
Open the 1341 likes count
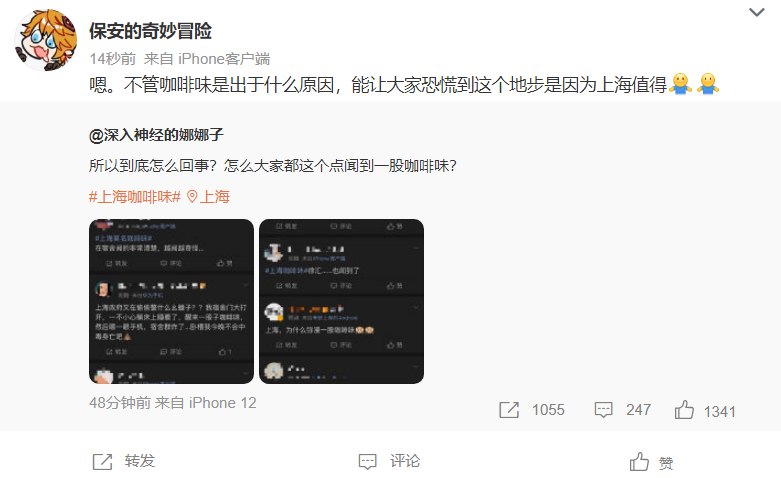720,412
